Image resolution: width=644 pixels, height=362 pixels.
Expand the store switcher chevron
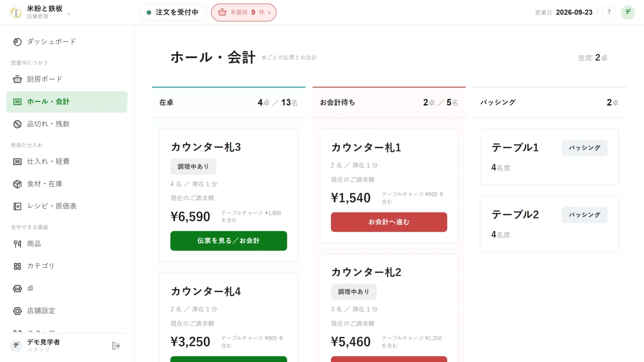pyautogui.click(x=69, y=14)
